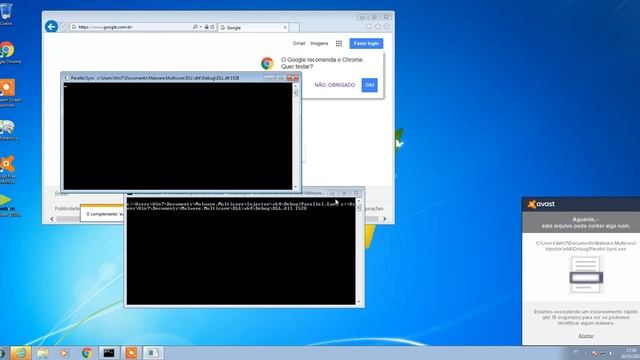
Task: Open the orange screen recorder taskbar button
Action: tap(131, 353)
